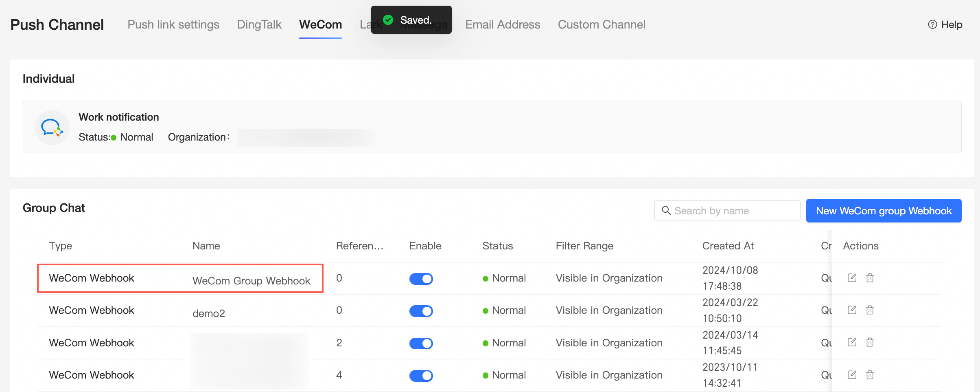Go to Custom Channel tab
Viewport: 980px width, 392px height.
click(x=602, y=24)
